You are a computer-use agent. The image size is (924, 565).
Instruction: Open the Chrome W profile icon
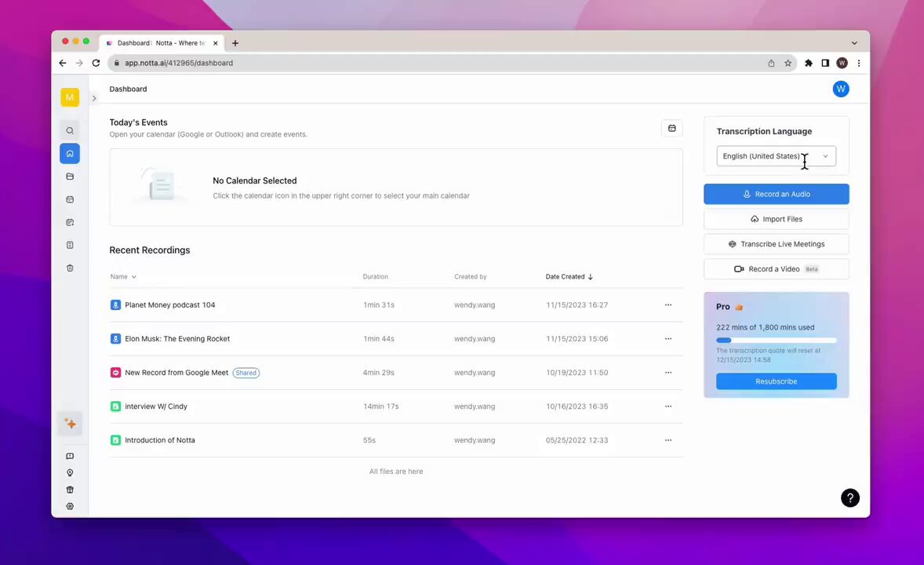(x=842, y=63)
